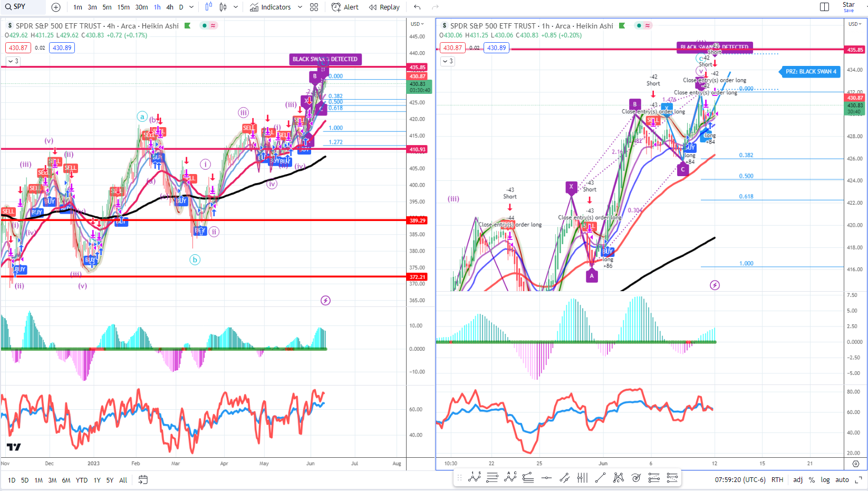This screenshot has width=868, height=491.
Task: Toggle green market status dot on right chart
Action: click(x=639, y=25)
